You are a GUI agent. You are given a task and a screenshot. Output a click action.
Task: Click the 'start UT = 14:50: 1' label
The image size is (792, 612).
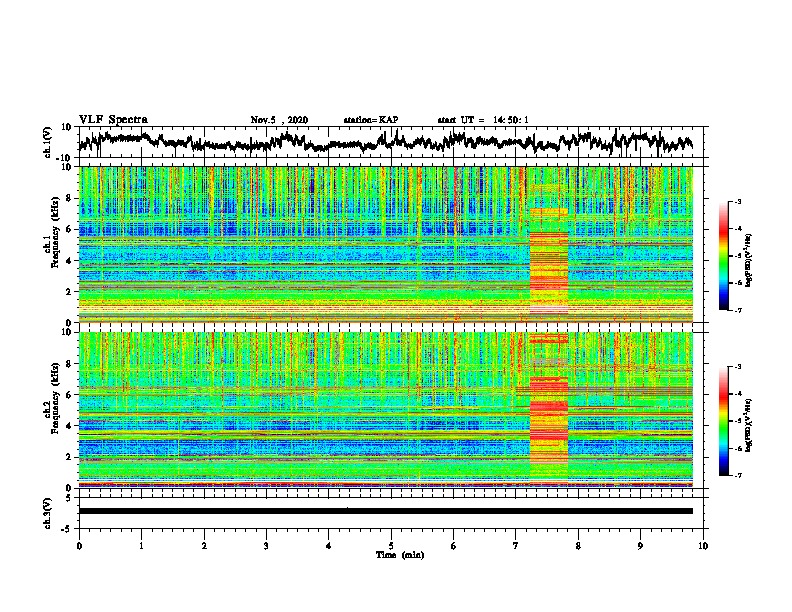483,120
